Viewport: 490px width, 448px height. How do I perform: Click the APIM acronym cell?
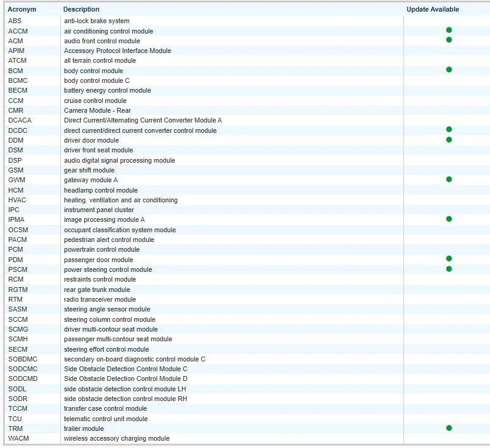coord(16,51)
